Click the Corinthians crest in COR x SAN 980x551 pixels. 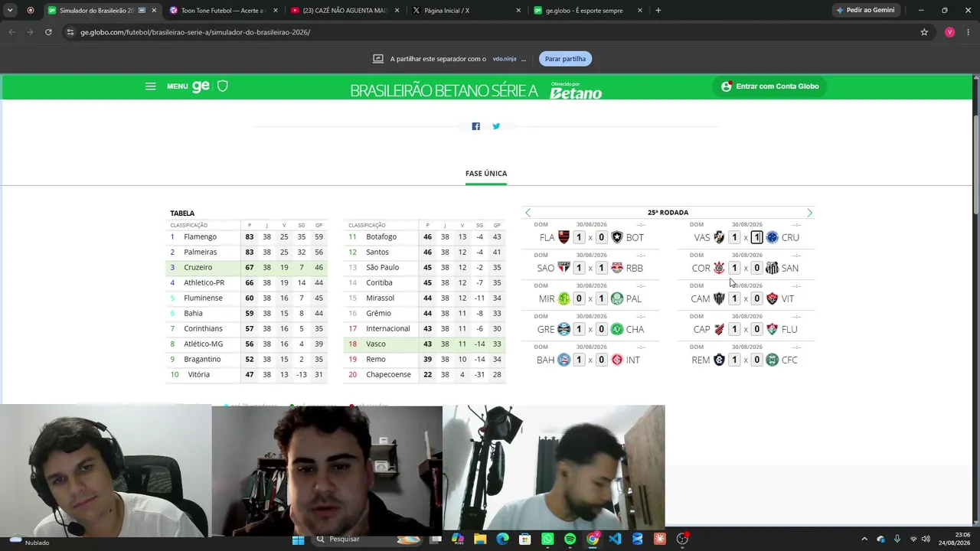(x=719, y=268)
